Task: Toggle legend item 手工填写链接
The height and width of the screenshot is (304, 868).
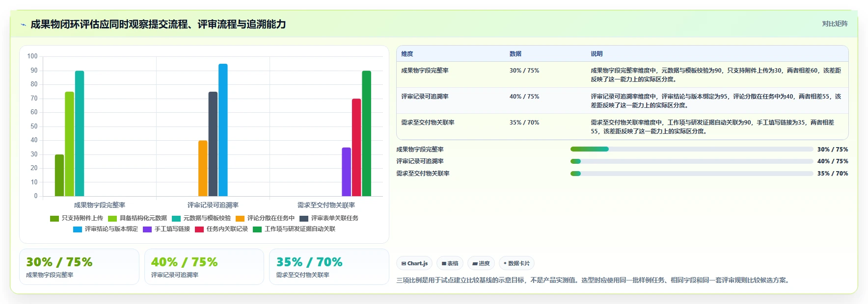Action: 166,229
